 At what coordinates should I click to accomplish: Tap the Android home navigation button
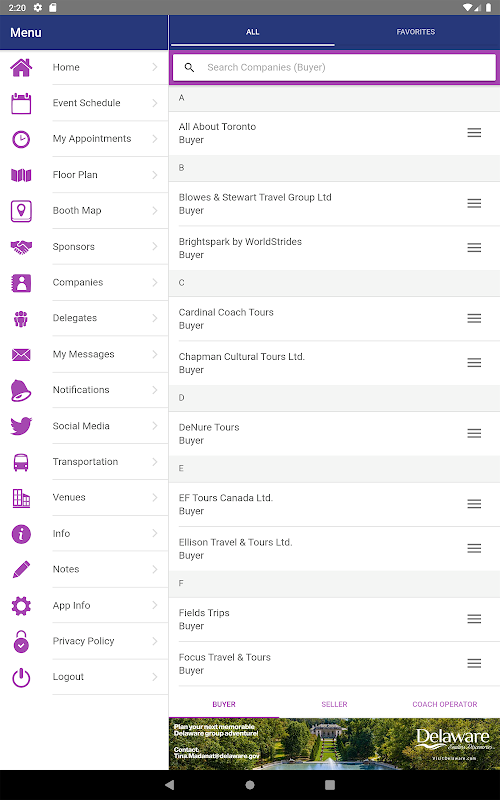tap(249, 785)
